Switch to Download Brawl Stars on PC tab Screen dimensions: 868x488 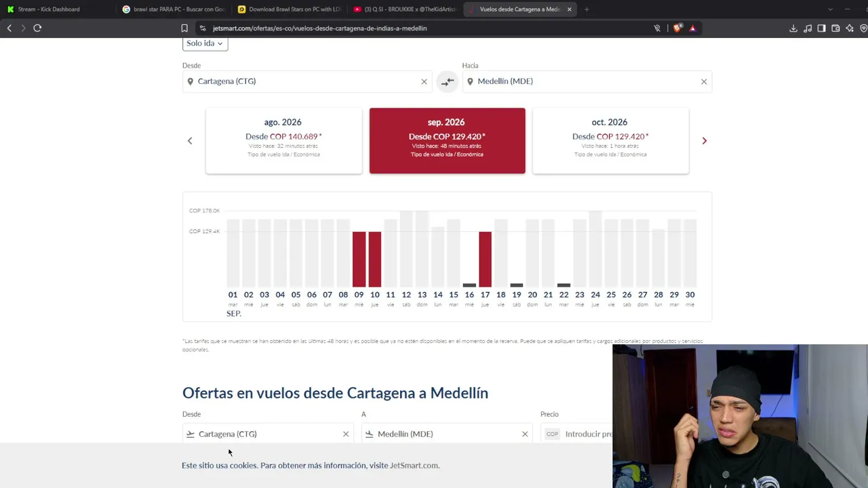pyautogui.click(x=290, y=9)
